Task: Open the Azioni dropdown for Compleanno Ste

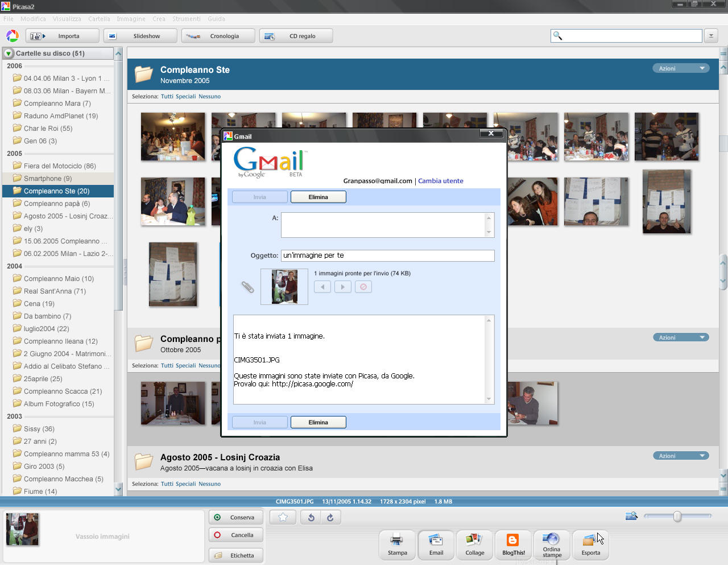Action: click(681, 68)
